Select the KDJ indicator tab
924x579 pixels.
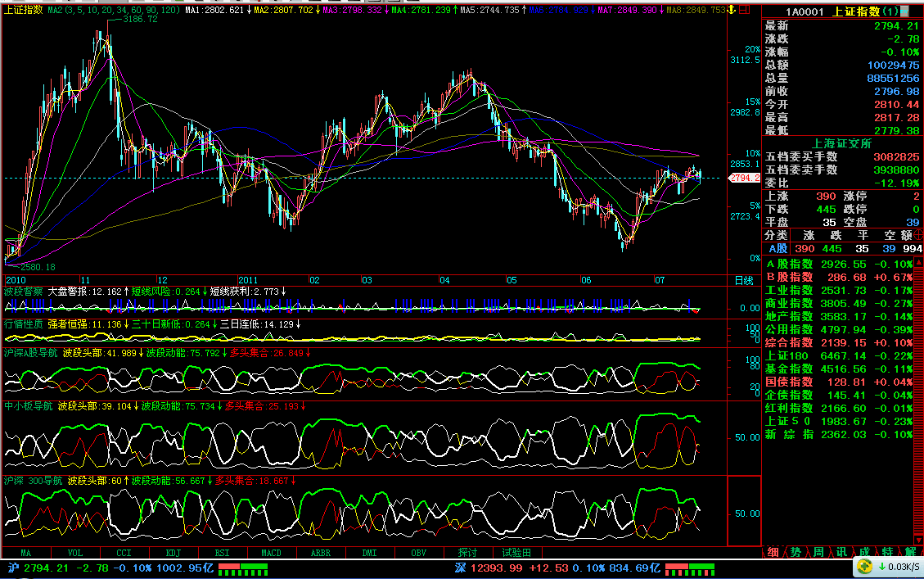coord(174,553)
